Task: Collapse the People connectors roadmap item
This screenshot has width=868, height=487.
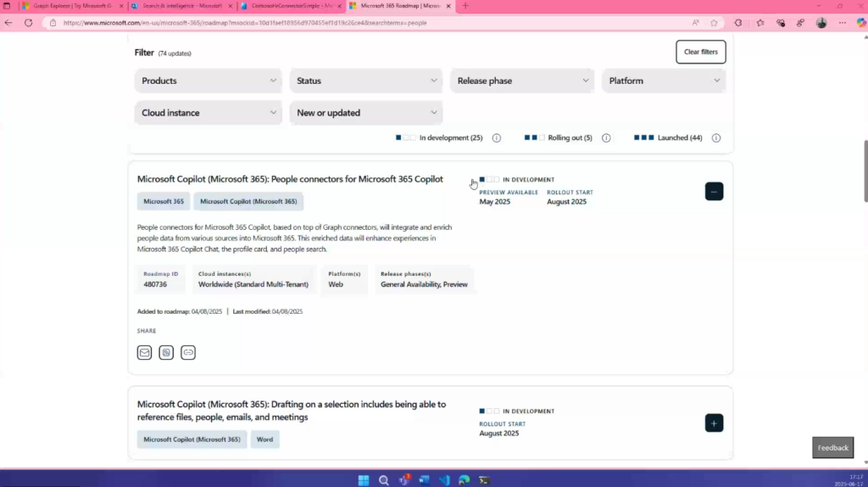Action: point(714,191)
